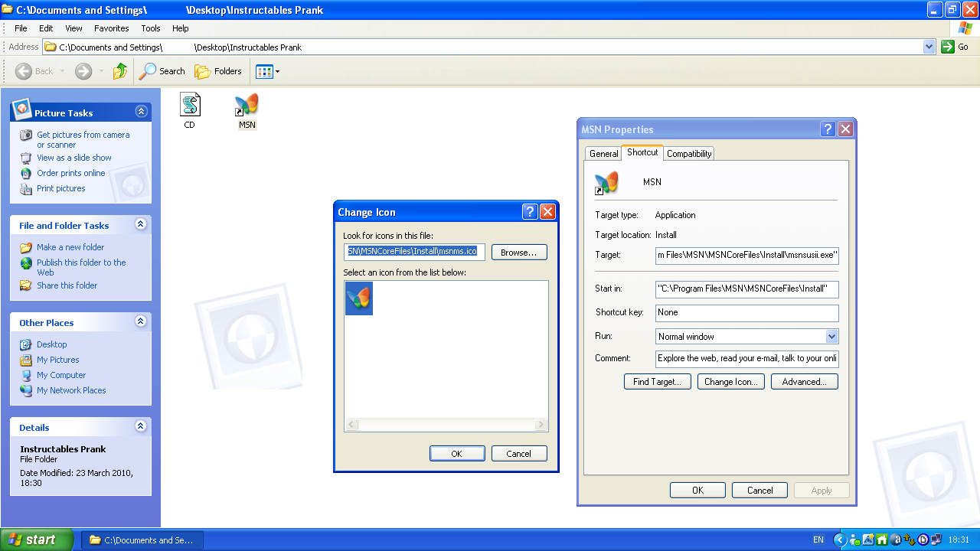Click the icon list's left scroll arrow
The height and width of the screenshot is (551, 980).
pos(351,425)
